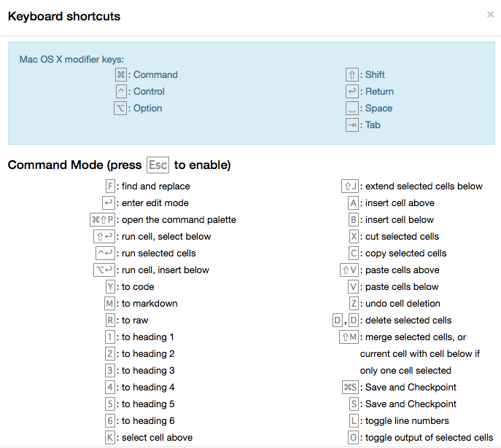Click the 'open the command palette' text
The width and height of the screenshot is (501, 448).
click(179, 219)
